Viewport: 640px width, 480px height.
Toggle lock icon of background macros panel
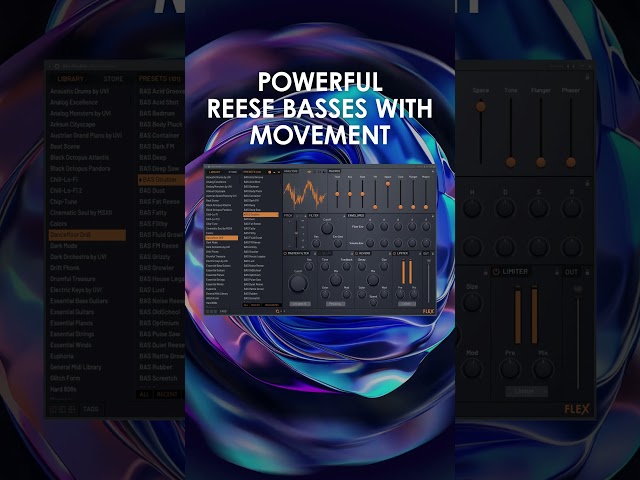coord(587,76)
